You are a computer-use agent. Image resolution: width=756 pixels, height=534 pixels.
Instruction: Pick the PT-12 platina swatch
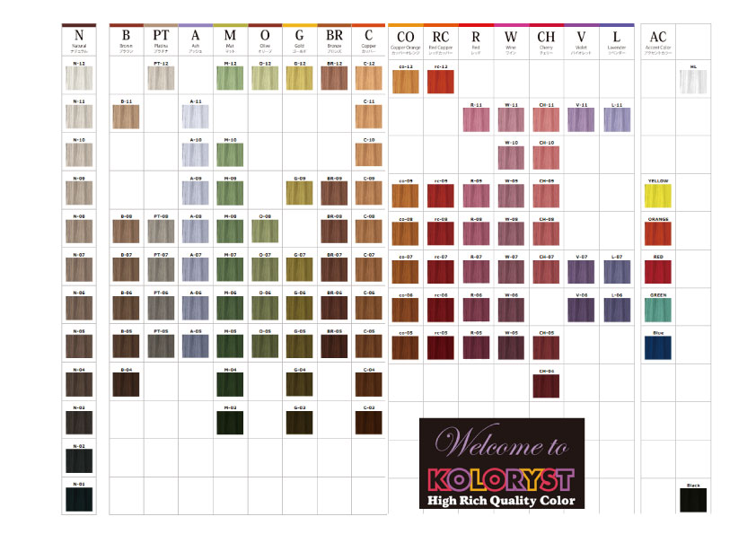pyautogui.click(x=161, y=80)
